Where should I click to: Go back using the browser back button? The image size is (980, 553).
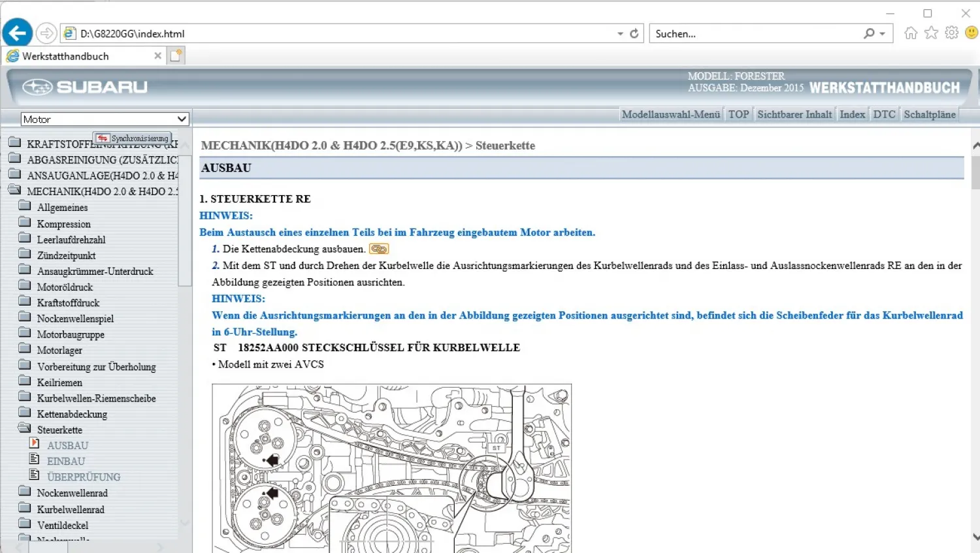17,32
